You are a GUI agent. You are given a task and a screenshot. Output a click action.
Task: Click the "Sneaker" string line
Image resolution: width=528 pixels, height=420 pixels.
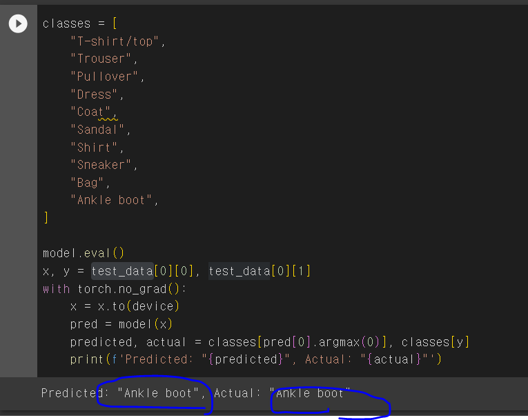(101, 165)
